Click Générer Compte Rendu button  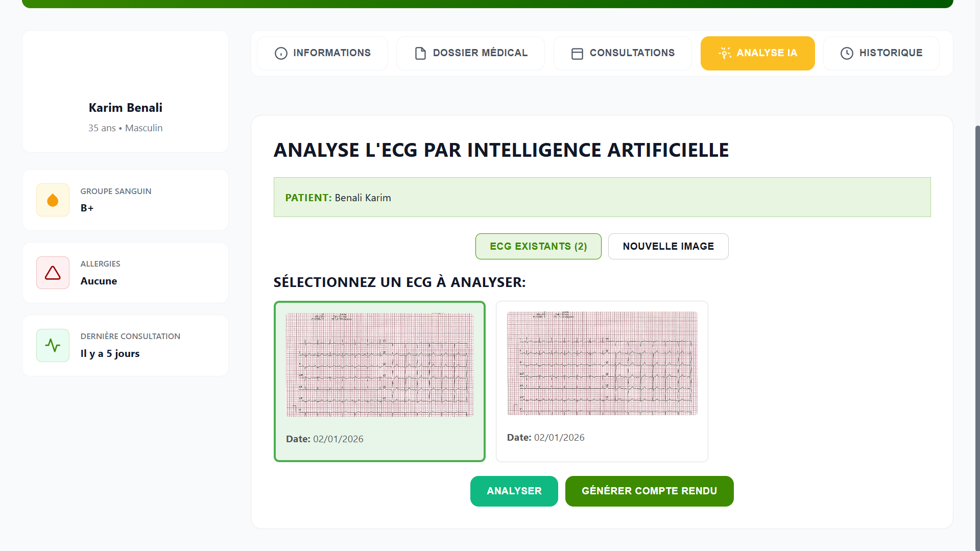(x=649, y=491)
